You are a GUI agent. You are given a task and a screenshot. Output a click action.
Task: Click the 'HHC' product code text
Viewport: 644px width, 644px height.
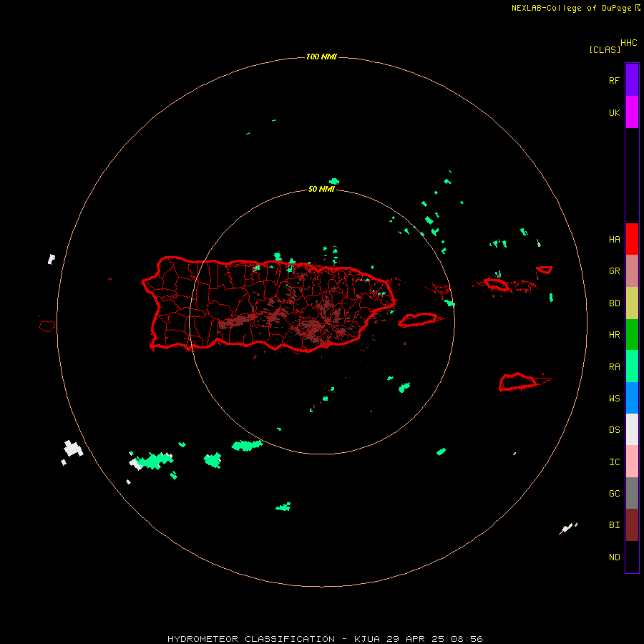629,43
